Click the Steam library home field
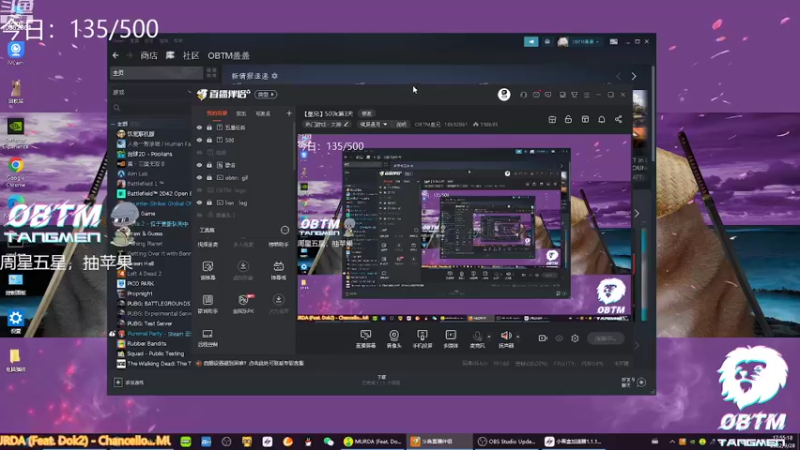Screen dimensions: 800x450 point(156,73)
